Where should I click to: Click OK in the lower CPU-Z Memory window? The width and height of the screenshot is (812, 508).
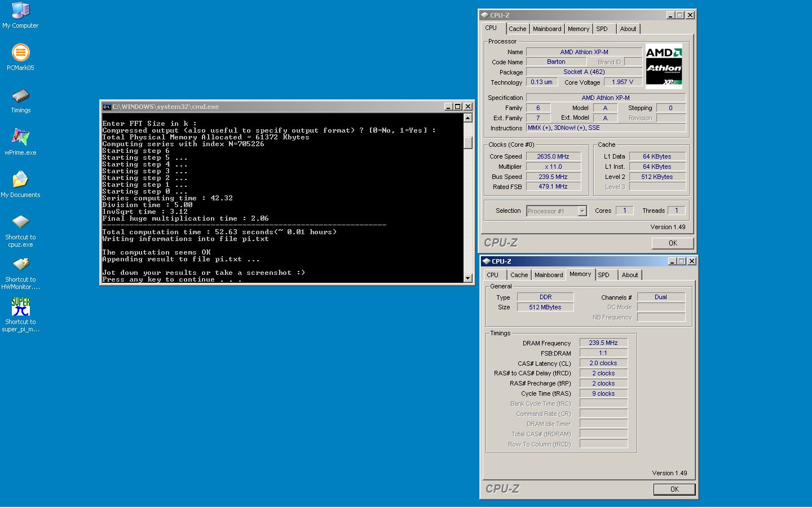tap(674, 489)
